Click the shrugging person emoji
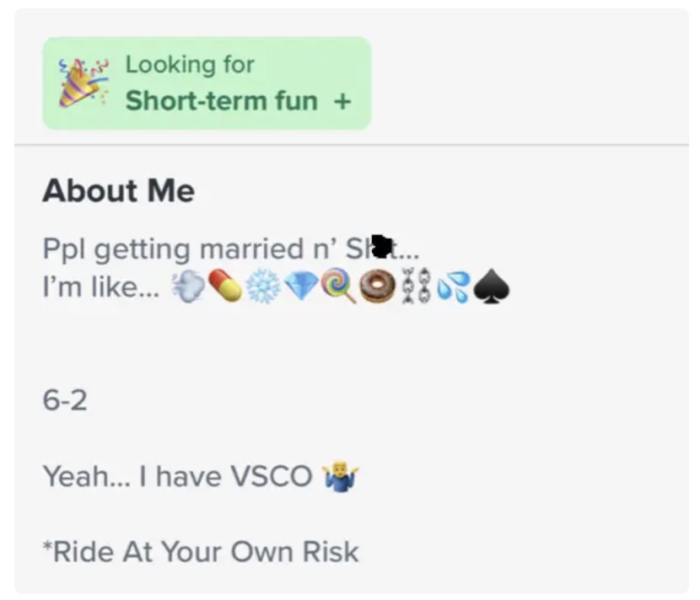This screenshot has width=700, height=600. tap(341, 477)
